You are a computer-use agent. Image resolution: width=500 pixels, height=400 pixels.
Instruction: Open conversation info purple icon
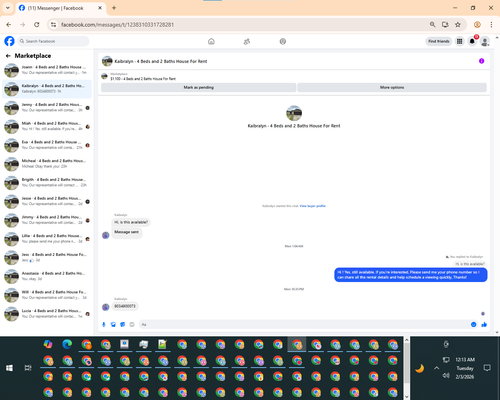tap(481, 61)
